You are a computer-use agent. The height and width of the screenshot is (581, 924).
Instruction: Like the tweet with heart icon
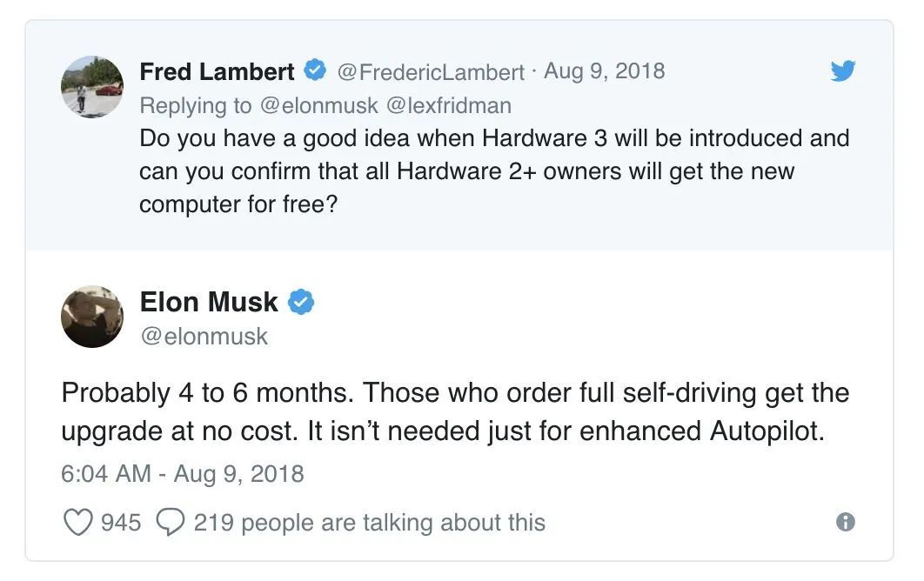77,522
